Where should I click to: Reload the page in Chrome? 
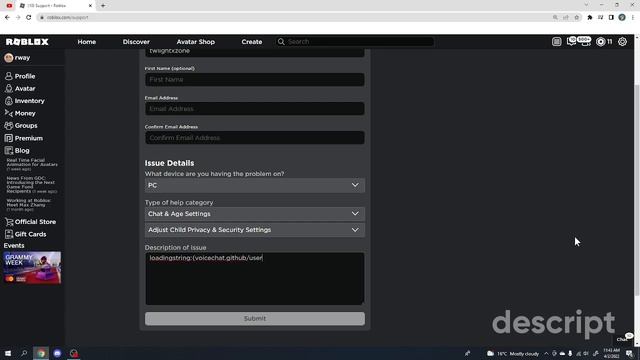(x=29, y=18)
